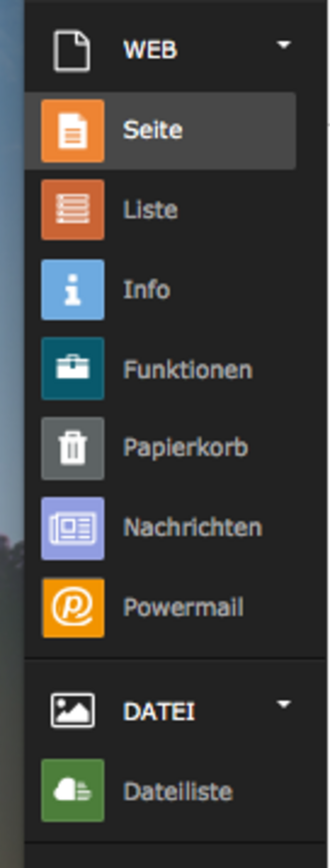The height and width of the screenshot is (868, 330).
Task: Open the Dateiliste menu entry
Action: point(178,791)
